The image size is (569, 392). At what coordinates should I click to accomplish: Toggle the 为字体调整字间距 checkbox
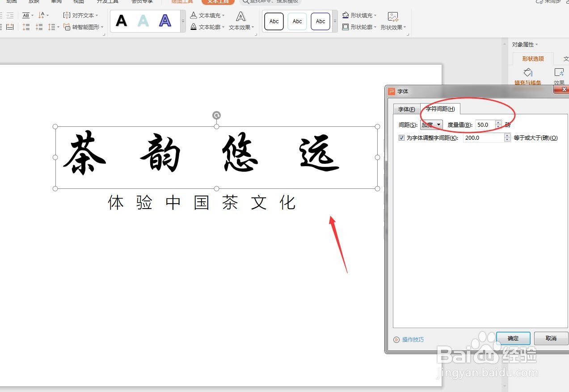(401, 138)
